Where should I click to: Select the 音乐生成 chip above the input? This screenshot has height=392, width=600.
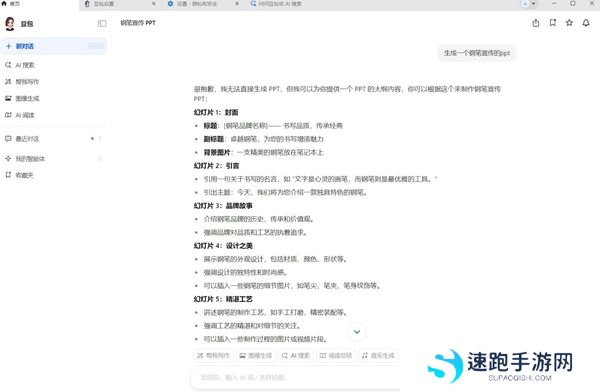pos(378,356)
